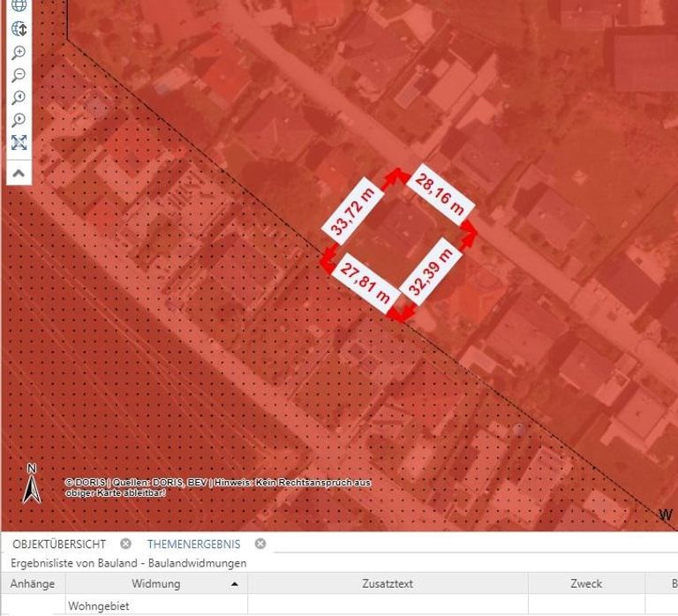This screenshot has height=616, width=678.
Task: Zoom in with the plus magnifier
Action: point(19,52)
